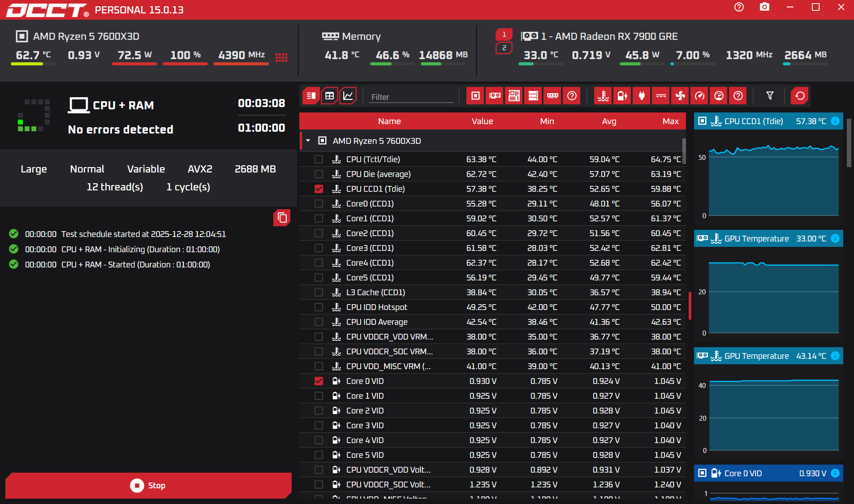This screenshot has height=504, width=854.
Task: Sort by the Max column header
Action: (x=670, y=121)
